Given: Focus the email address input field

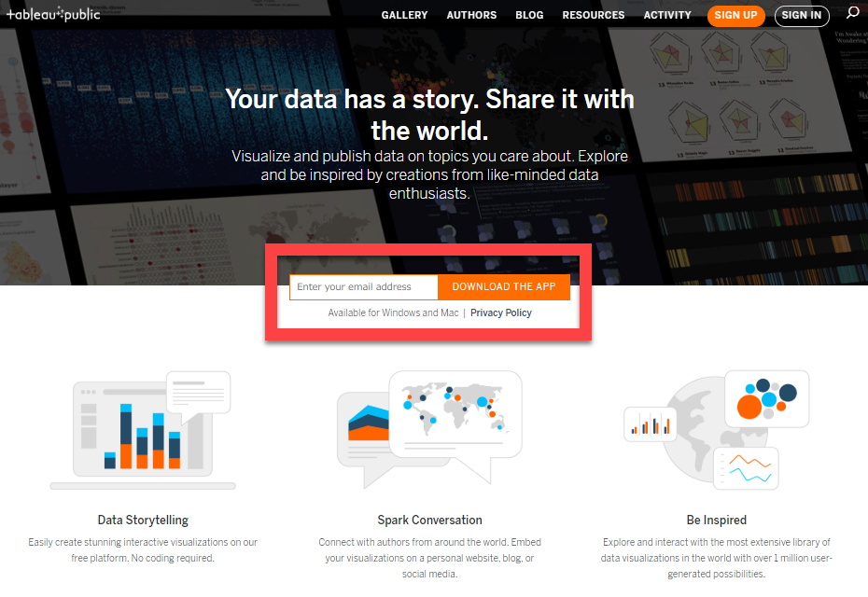Looking at the screenshot, I should [x=364, y=287].
